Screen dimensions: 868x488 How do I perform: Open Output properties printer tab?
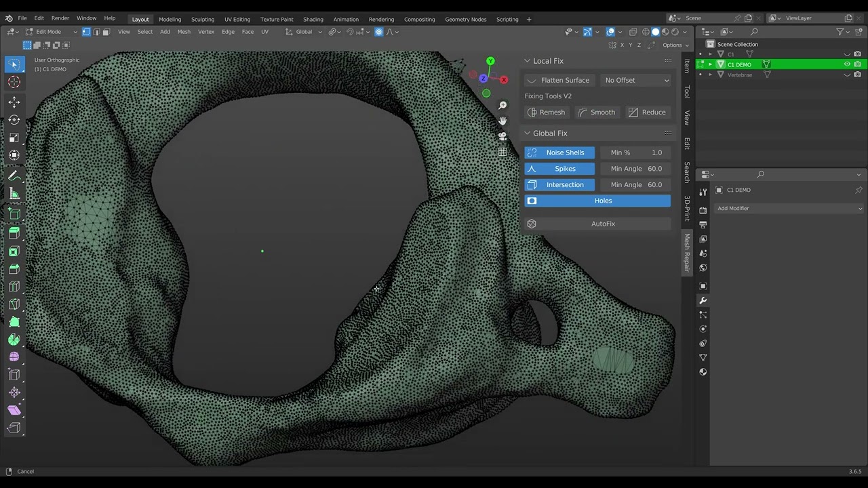point(703,224)
